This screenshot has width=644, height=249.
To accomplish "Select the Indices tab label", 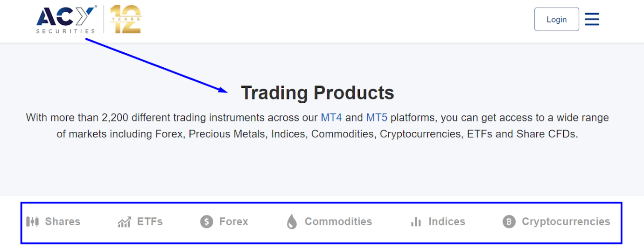I will click(447, 221).
